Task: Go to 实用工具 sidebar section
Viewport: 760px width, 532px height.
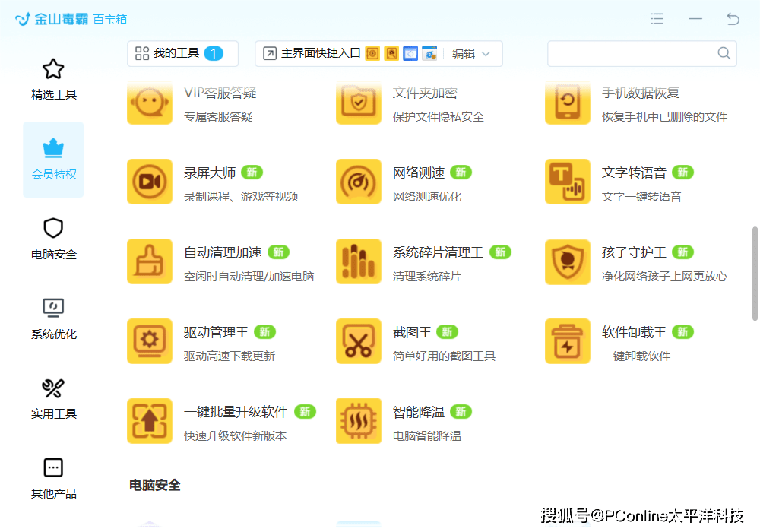Action: (53, 399)
